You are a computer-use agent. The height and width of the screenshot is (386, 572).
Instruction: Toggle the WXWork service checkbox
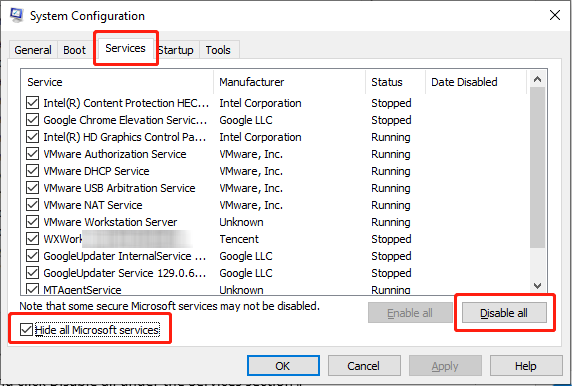(32, 239)
